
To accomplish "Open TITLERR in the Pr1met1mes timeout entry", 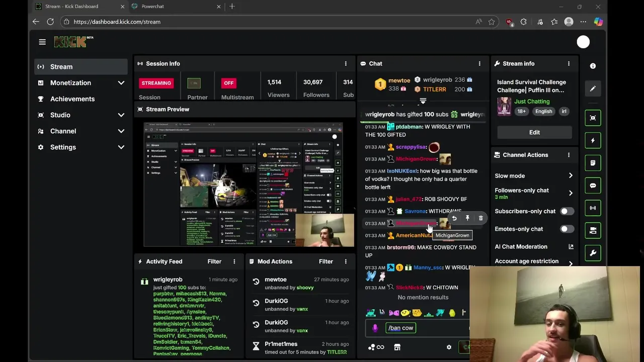I will coord(337,352).
